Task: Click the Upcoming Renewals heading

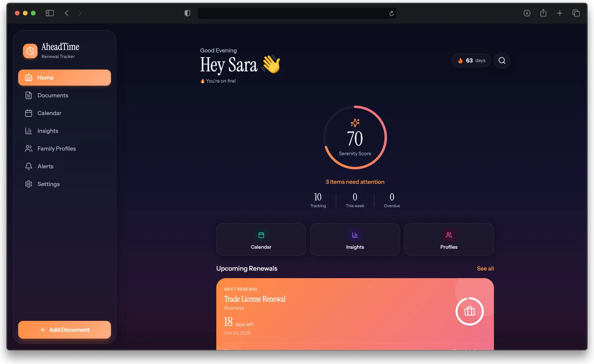Action: click(247, 268)
